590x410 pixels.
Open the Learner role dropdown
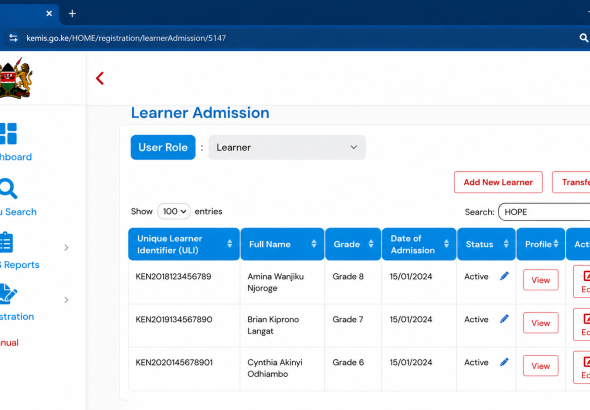[287, 147]
